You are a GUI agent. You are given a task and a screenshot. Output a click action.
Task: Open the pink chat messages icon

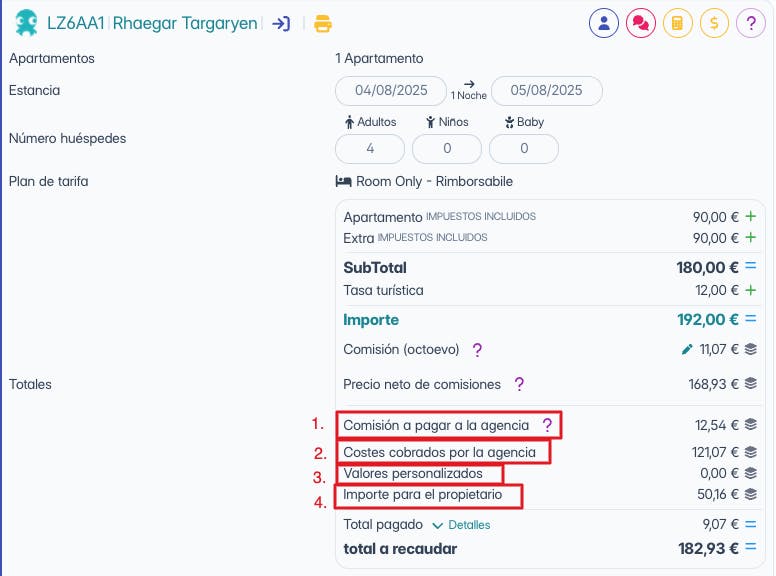pyautogui.click(x=640, y=23)
